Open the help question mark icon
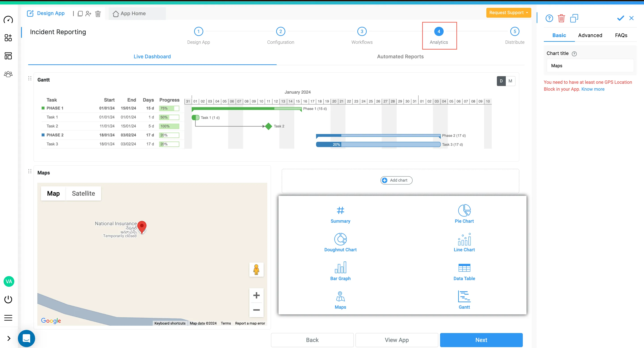Image resolution: width=644 pixels, height=348 pixels. 549,18
